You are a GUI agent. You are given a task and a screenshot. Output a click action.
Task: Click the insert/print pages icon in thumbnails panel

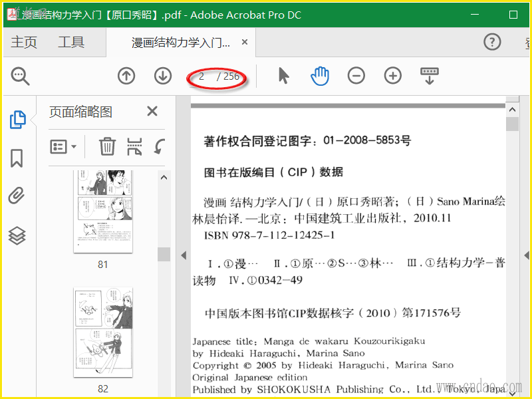(134, 146)
